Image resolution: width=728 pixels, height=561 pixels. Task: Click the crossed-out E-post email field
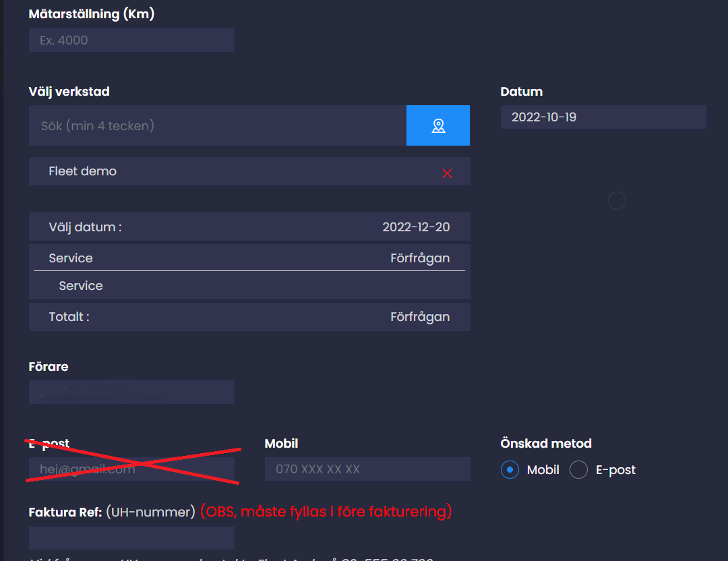click(x=131, y=469)
